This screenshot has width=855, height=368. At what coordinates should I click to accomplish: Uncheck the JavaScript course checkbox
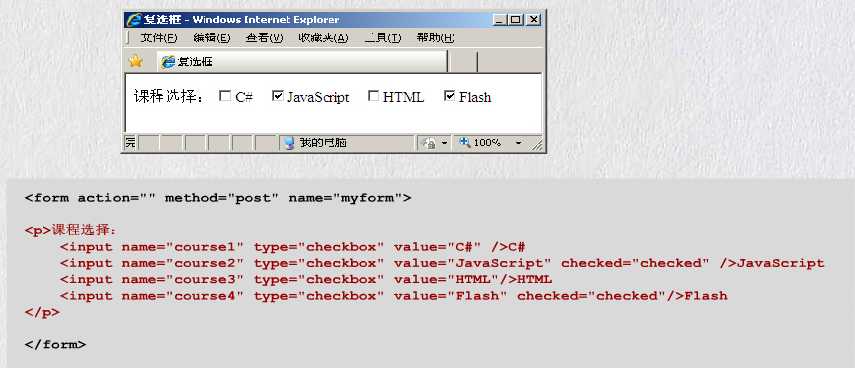tap(278, 96)
